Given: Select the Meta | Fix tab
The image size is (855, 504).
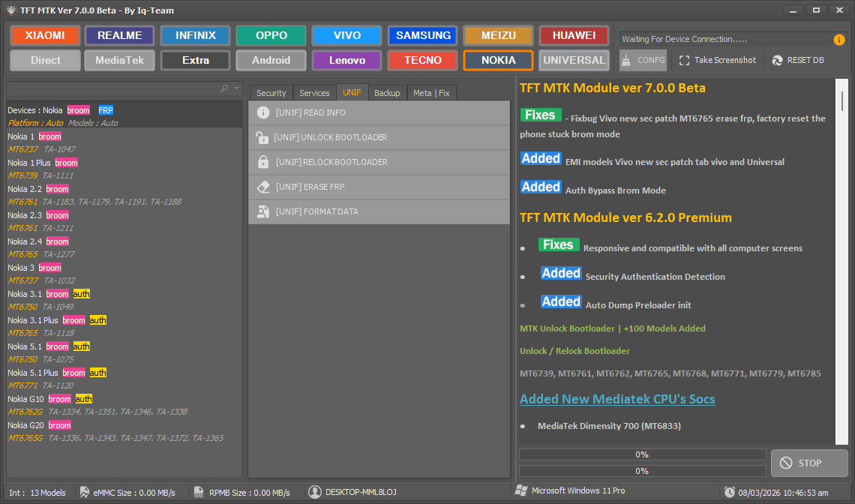Looking at the screenshot, I should pos(431,92).
